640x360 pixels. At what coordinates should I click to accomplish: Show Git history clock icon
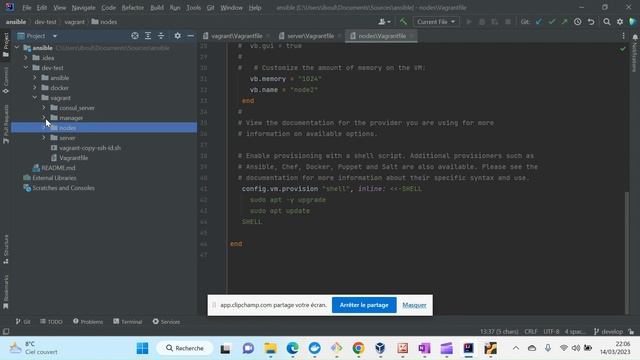578,22
